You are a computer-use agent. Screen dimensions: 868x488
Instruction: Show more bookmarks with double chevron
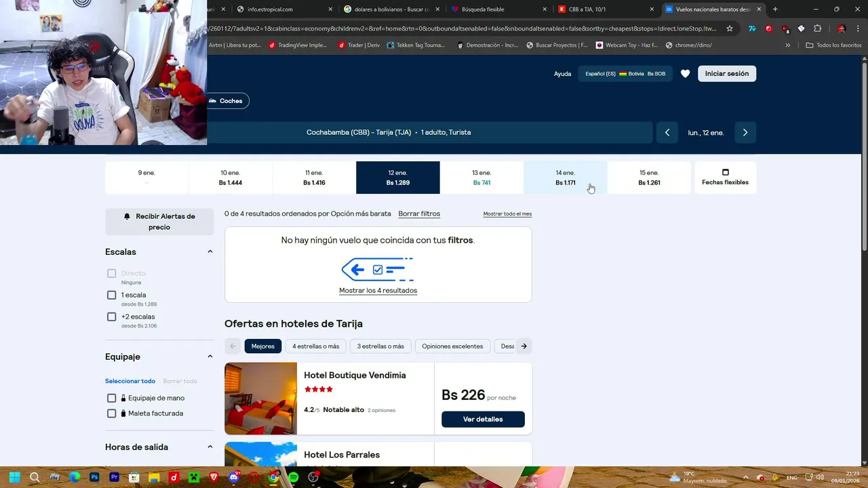[787, 45]
